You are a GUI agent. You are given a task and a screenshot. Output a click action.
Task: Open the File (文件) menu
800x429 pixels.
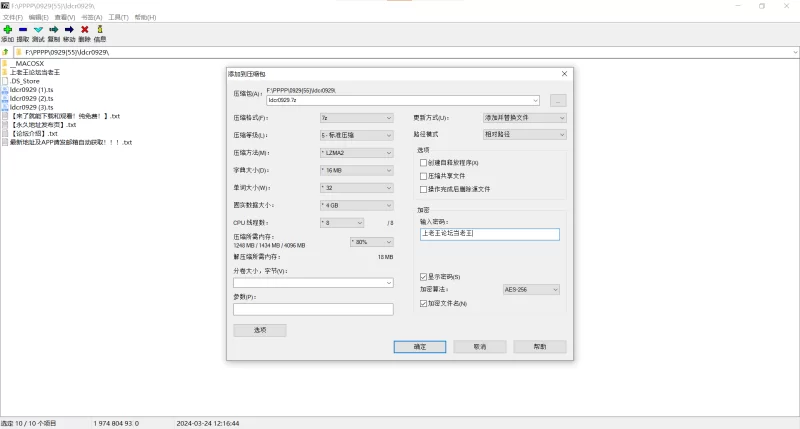tap(13, 17)
